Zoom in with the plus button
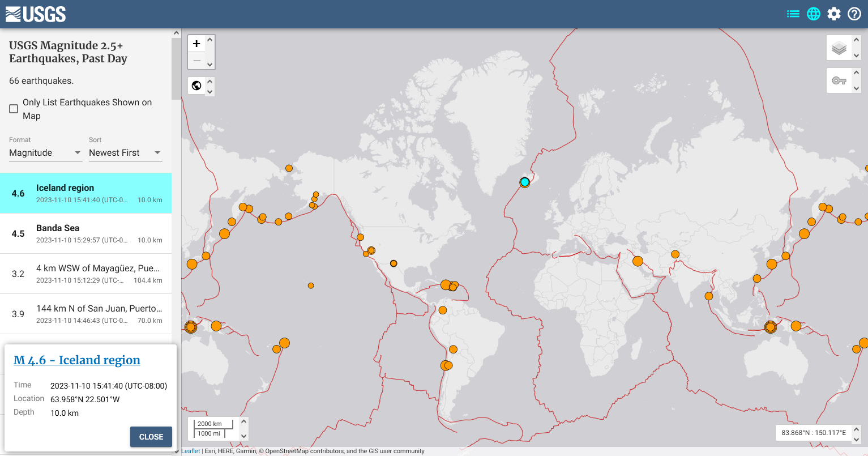 click(x=196, y=43)
